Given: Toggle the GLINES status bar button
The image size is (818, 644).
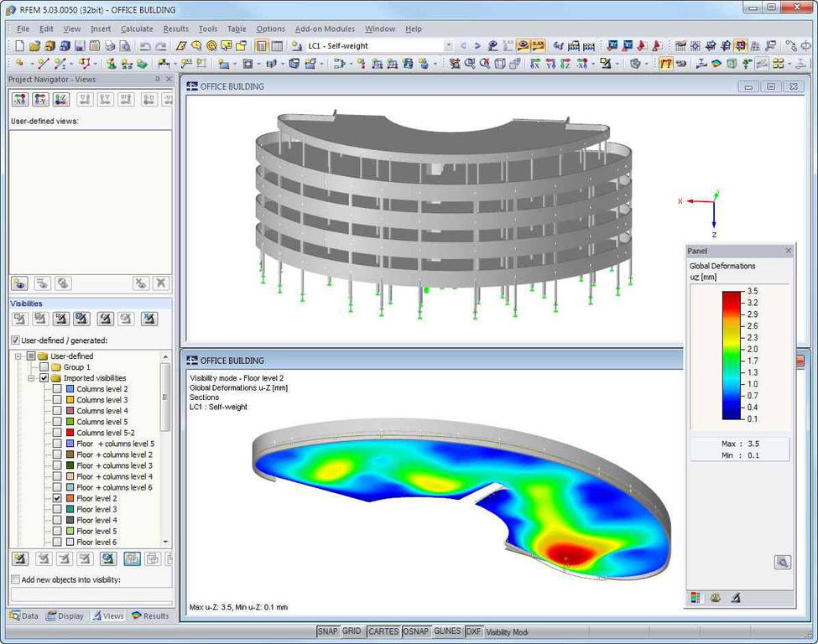Looking at the screenshot, I should coord(447,631).
